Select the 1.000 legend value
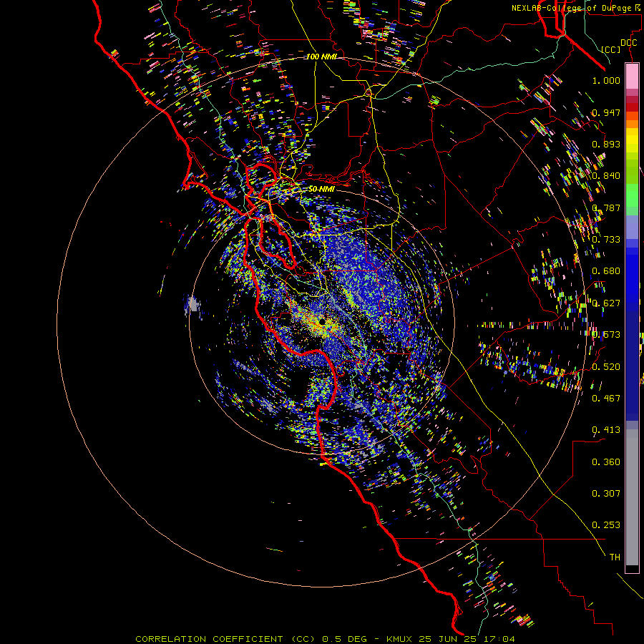This screenshot has height=644, width=644. pos(606,80)
